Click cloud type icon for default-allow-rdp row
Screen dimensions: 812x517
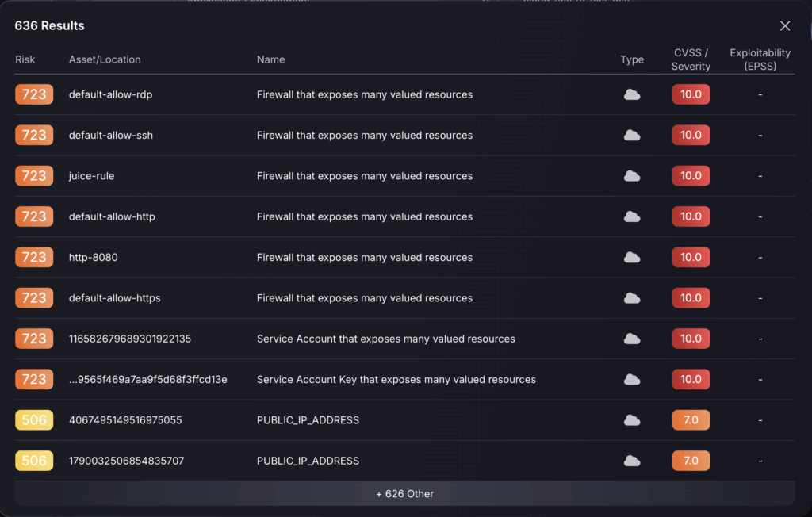pos(632,94)
